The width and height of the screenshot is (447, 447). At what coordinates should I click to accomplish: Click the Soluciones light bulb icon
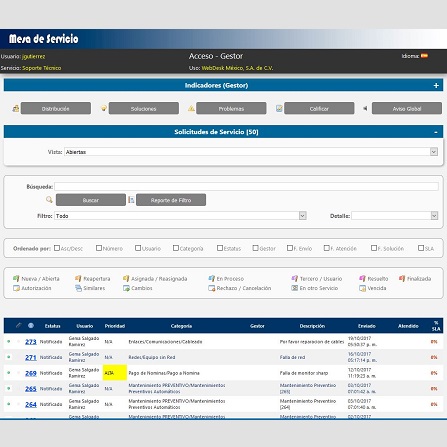(104, 108)
